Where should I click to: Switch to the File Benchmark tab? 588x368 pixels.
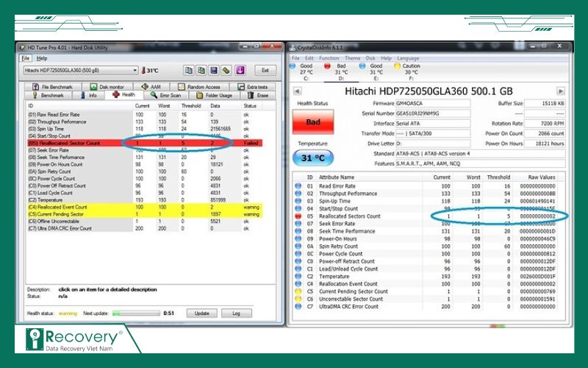52,87
